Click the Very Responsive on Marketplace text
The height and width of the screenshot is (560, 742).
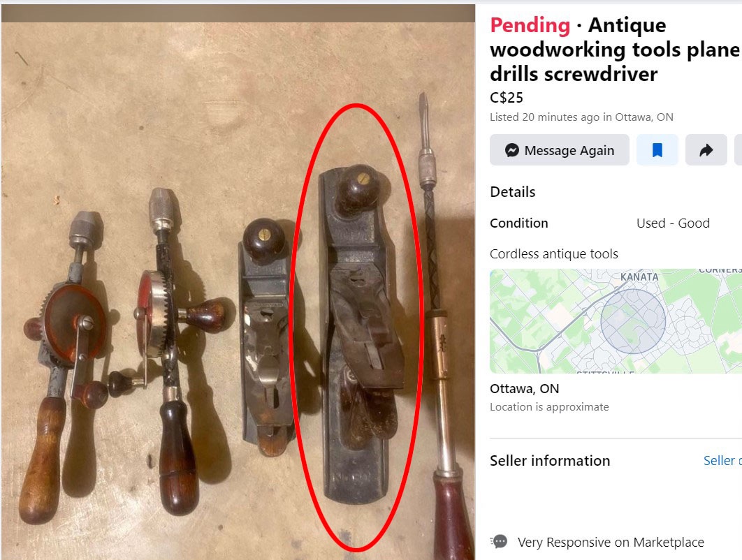click(611, 542)
